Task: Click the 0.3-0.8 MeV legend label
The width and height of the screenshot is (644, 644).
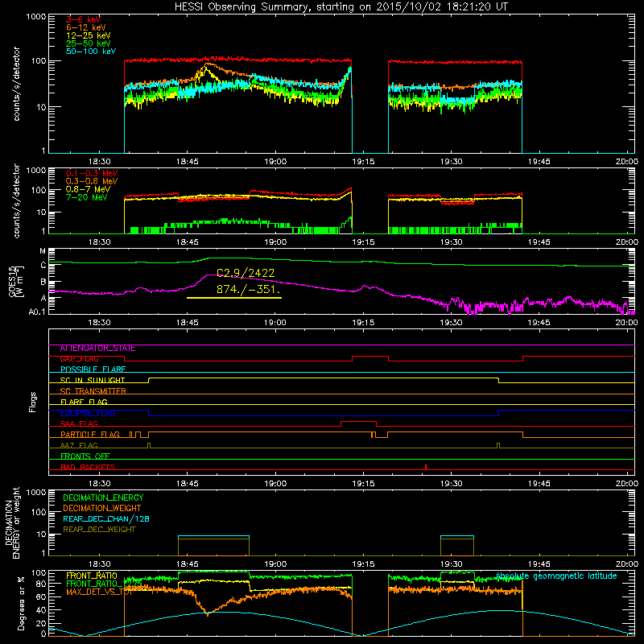Action: pos(92,181)
